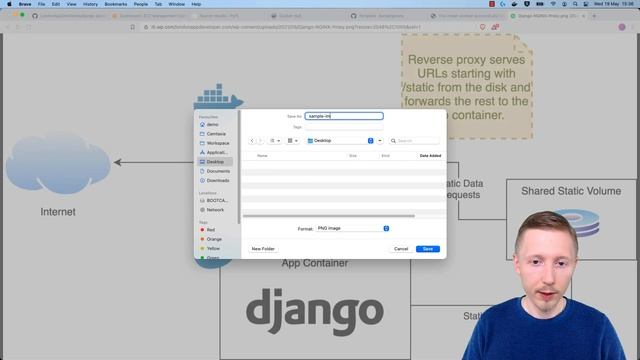Select Camtasia folder in sidebar
640x360 pixels.
pyautogui.click(x=215, y=134)
